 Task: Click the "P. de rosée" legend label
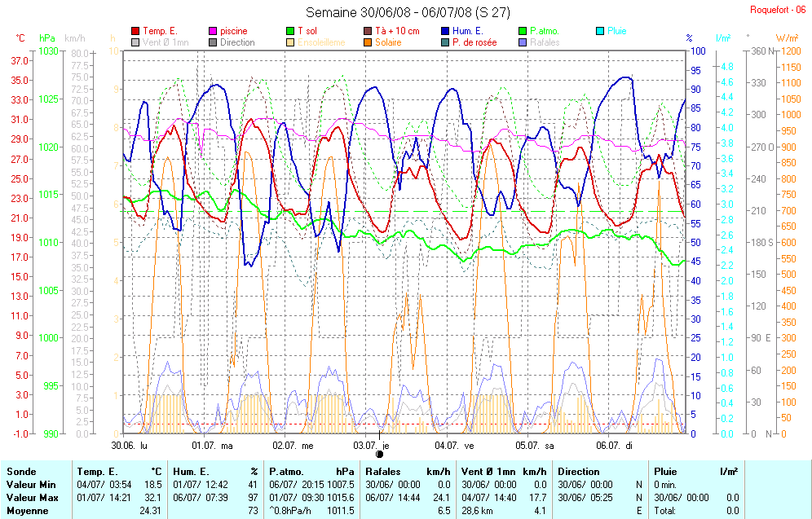coord(474,42)
